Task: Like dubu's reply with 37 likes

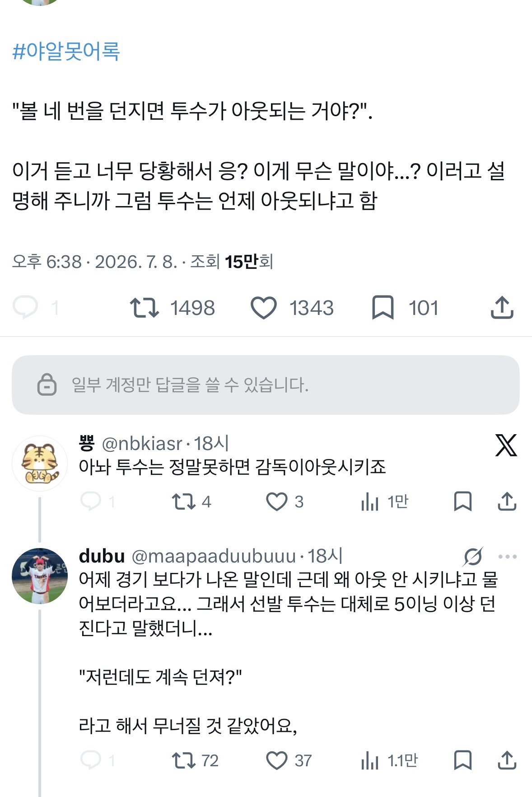Action: 276,760
